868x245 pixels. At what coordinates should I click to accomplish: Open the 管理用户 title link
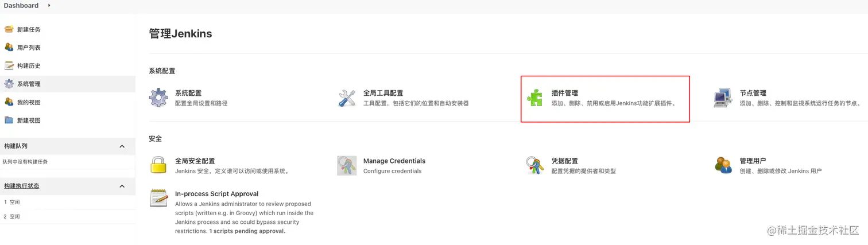click(x=753, y=161)
